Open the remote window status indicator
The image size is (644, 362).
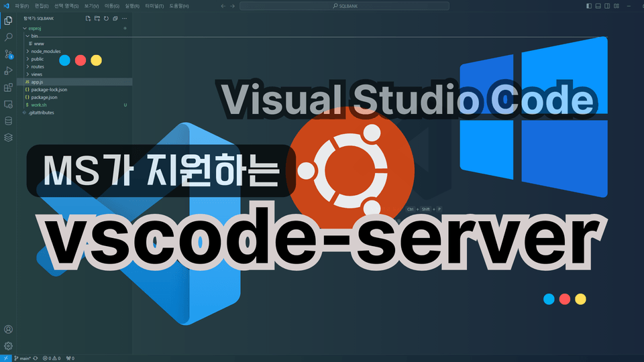pyautogui.click(x=6, y=358)
